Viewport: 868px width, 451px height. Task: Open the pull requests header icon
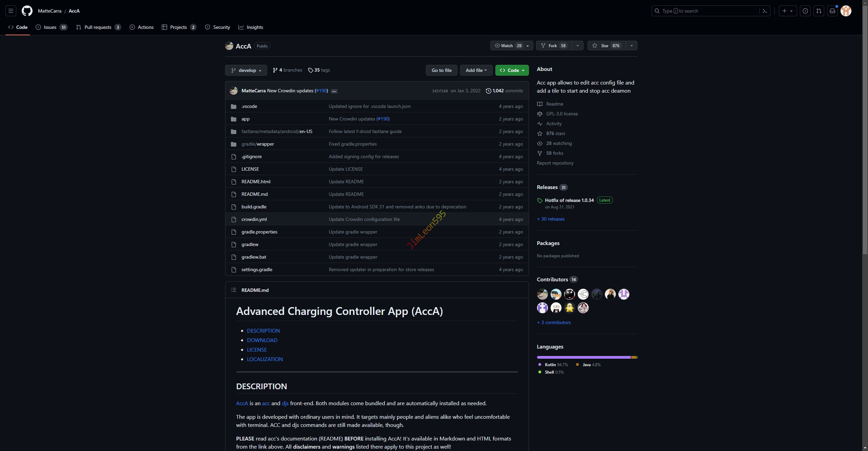point(819,11)
